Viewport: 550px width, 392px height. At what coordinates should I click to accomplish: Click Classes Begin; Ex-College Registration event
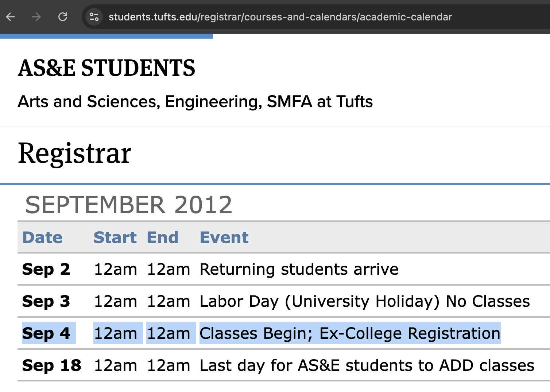[350, 333]
